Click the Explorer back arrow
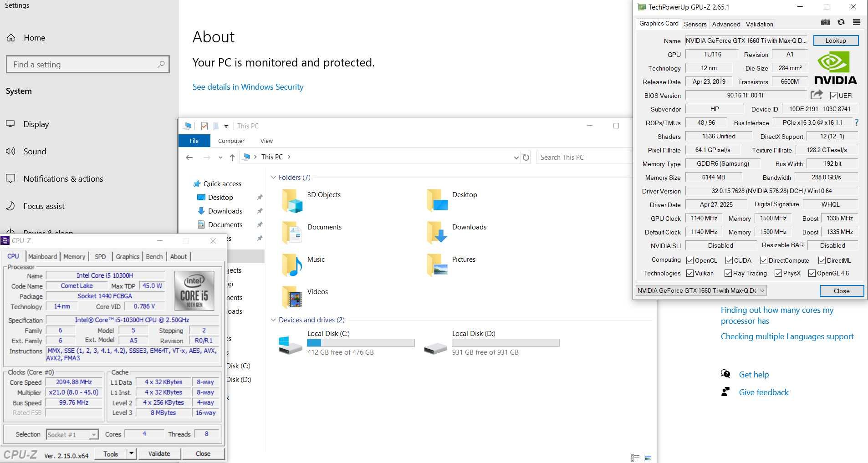 tap(189, 157)
